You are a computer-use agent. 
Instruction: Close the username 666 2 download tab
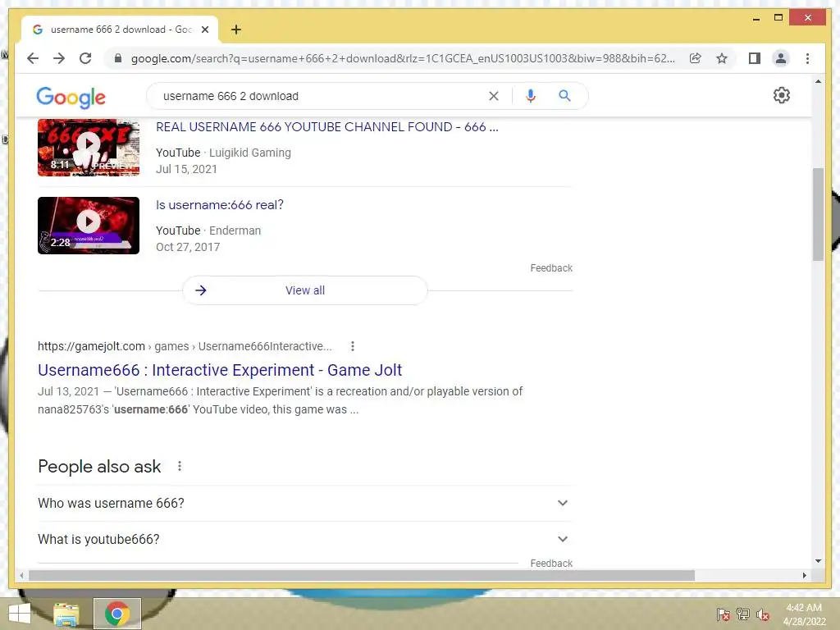[x=205, y=30]
